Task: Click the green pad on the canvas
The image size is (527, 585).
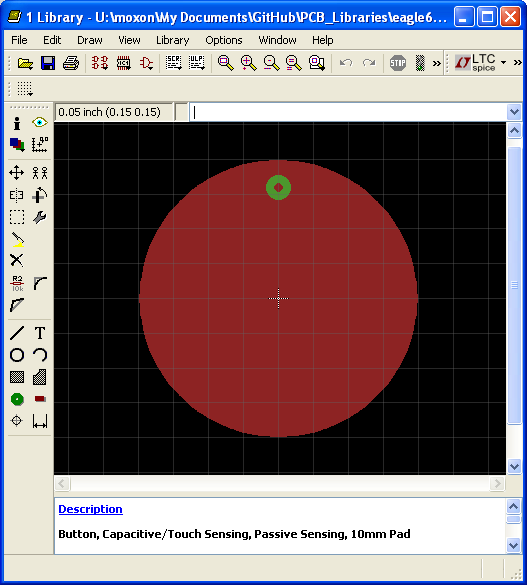Action: tap(278, 187)
